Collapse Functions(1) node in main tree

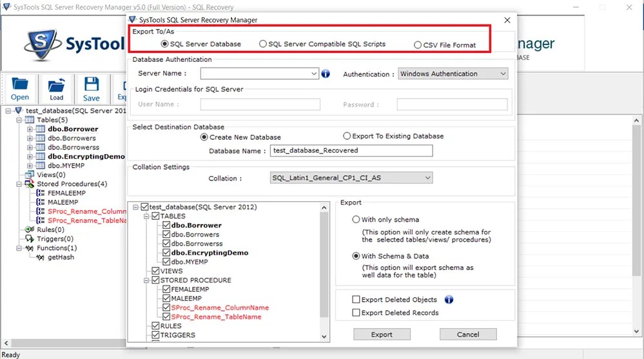(x=19, y=248)
